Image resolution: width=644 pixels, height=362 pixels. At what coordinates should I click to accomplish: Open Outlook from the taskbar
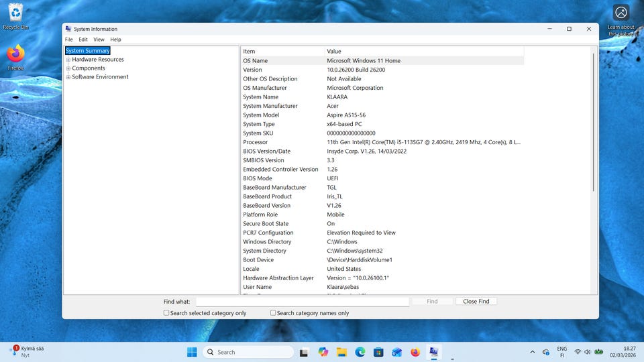click(x=396, y=352)
